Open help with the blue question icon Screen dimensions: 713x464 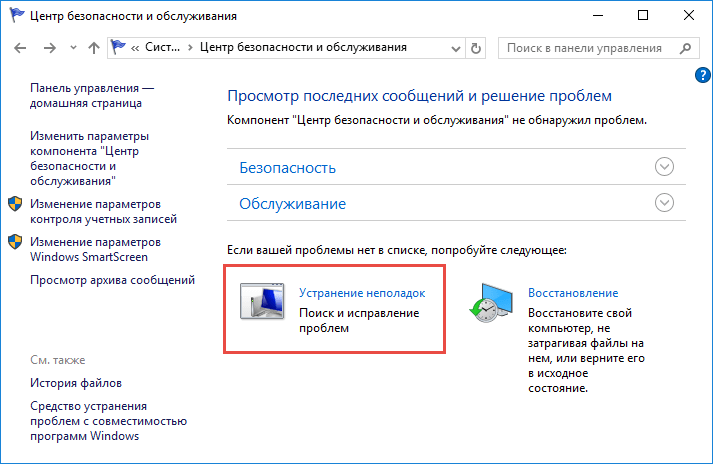pos(703,75)
